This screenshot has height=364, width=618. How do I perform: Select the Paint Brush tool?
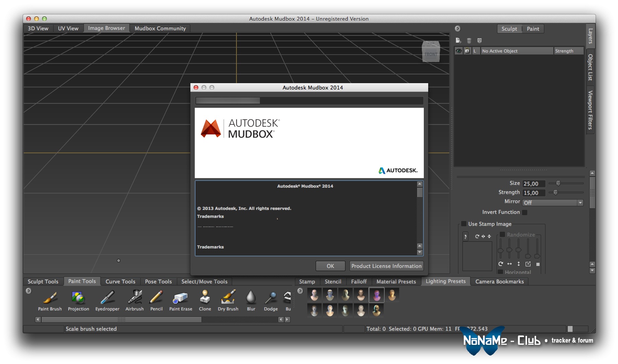[50, 298]
